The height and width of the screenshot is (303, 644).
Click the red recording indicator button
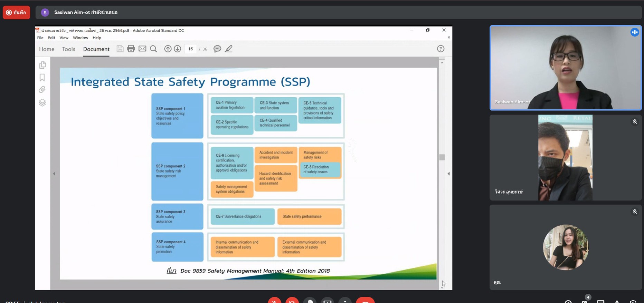[x=16, y=12]
